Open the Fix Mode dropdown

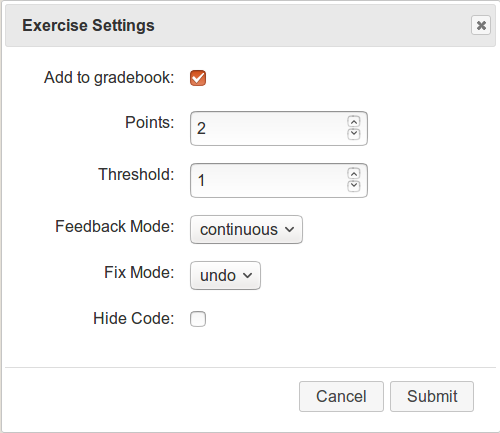(225, 275)
